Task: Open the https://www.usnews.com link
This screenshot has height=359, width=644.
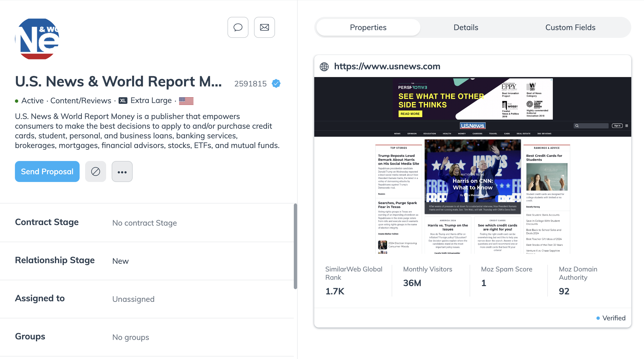Action: pyautogui.click(x=387, y=66)
